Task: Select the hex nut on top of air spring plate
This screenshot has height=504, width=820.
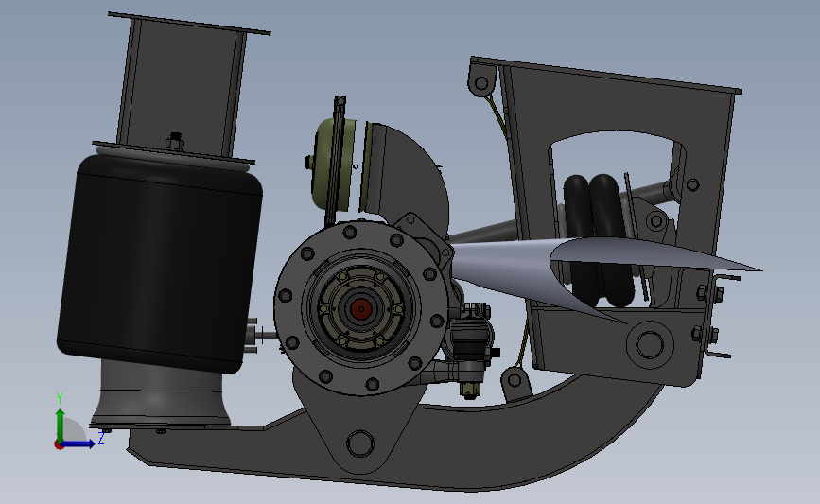Action: (x=175, y=141)
